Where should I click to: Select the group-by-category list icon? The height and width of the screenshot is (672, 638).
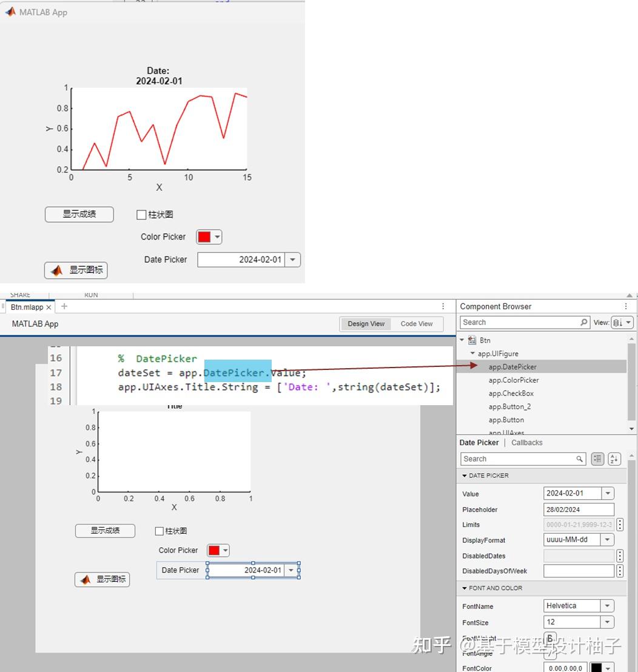tap(597, 459)
